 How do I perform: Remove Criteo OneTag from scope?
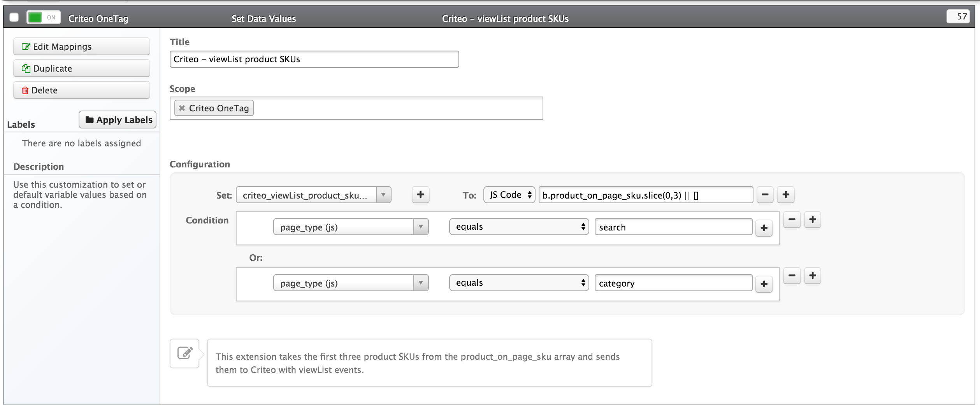point(182,108)
